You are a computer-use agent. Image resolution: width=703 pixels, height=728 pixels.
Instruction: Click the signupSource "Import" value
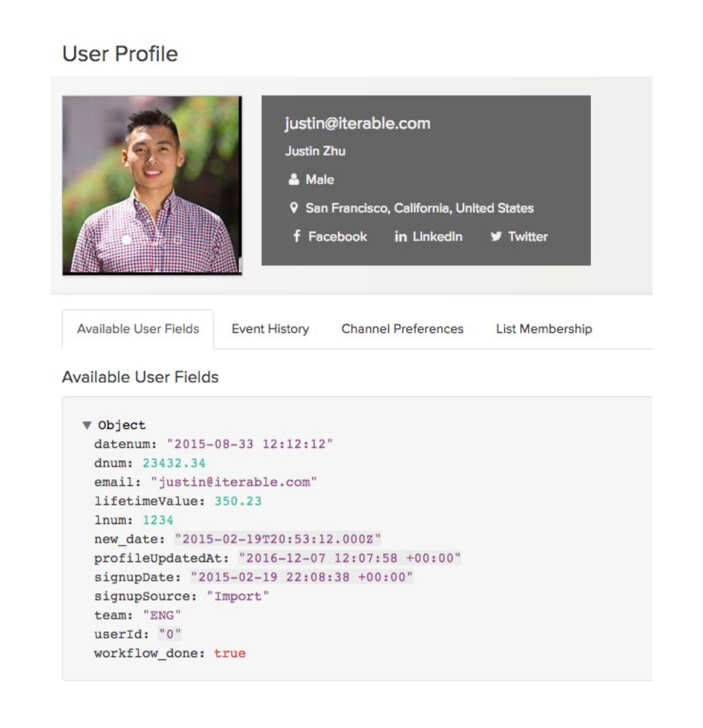pyautogui.click(x=238, y=596)
